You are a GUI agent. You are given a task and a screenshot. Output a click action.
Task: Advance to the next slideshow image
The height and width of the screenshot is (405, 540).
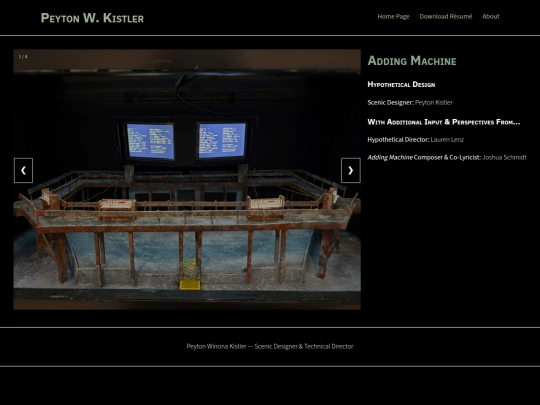(x=351, y=170)
